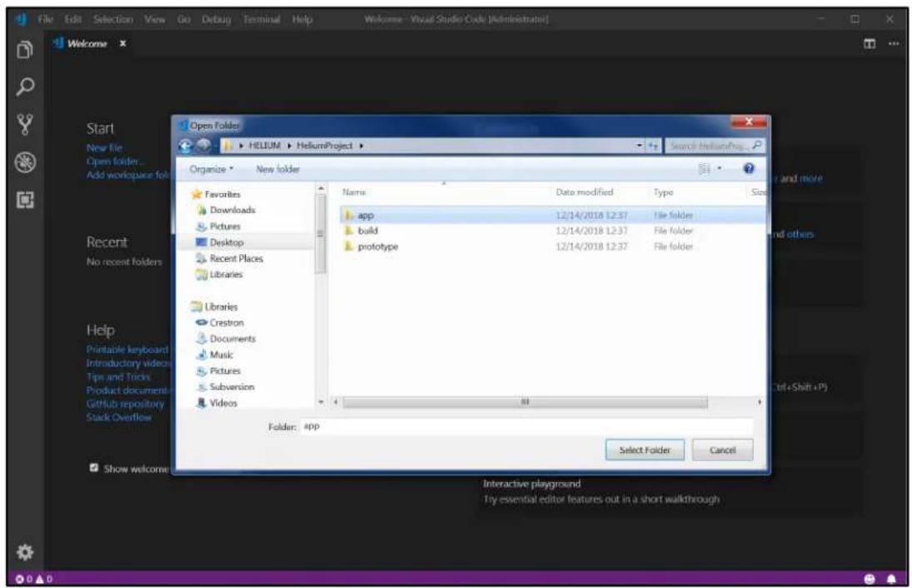Click the errors and warnings status indicator
The image size is (912, 588).
(x=34, y=579)
